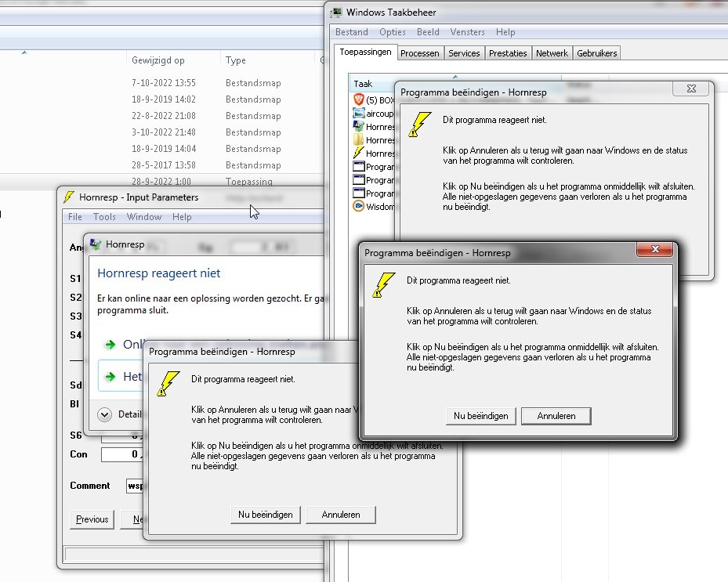Select Explorer row dated 18-9-2019 14:04
This screenshot has width=728, height=582.
[x=161, y=149]
